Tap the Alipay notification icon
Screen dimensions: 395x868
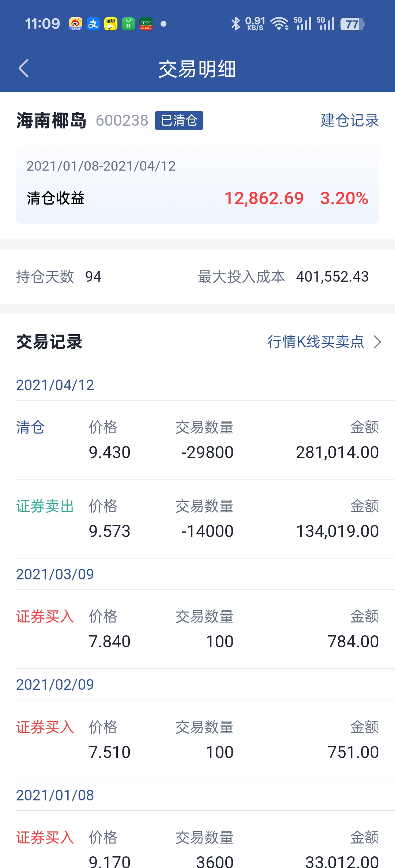(x=93, y=24)
